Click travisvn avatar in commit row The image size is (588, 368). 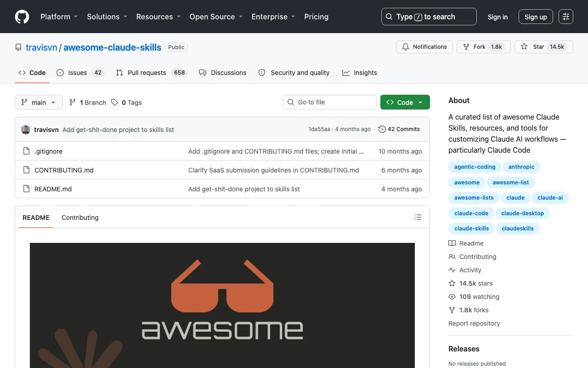point(26,130)
